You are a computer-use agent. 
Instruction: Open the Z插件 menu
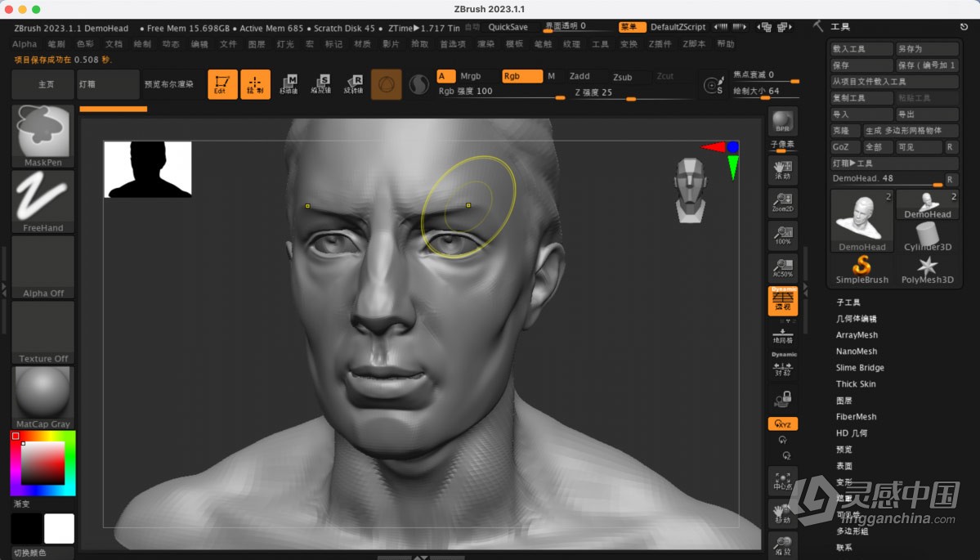(662, 43)
